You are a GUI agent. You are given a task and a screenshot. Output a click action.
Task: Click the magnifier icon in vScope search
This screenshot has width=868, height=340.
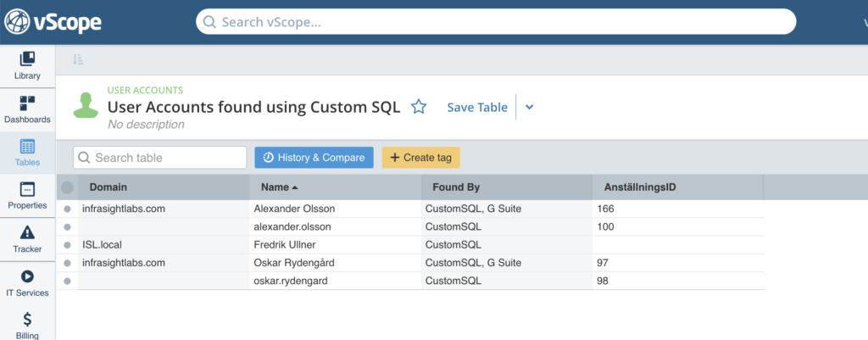pyautogui.click(x=209, y=22)
